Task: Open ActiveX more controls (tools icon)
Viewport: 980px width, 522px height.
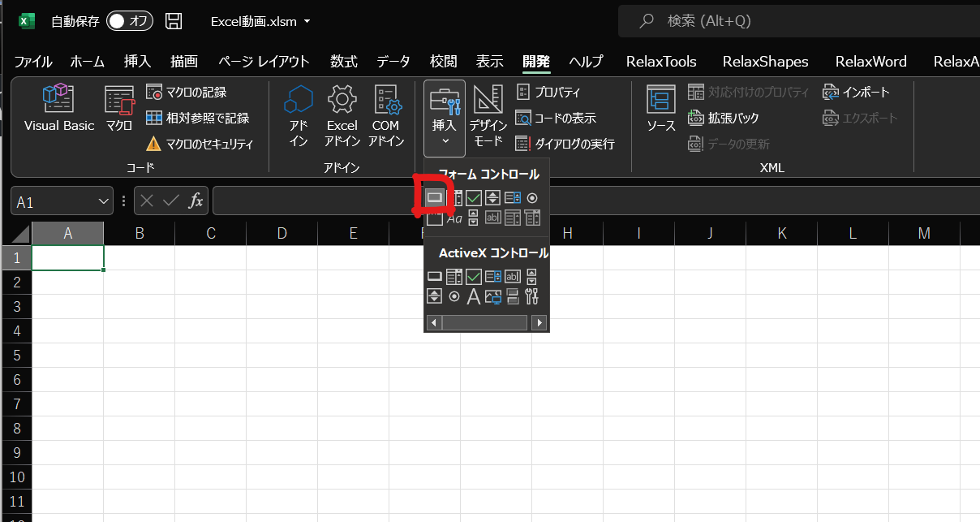Action: pyautogui.click(x=532, y=296)
